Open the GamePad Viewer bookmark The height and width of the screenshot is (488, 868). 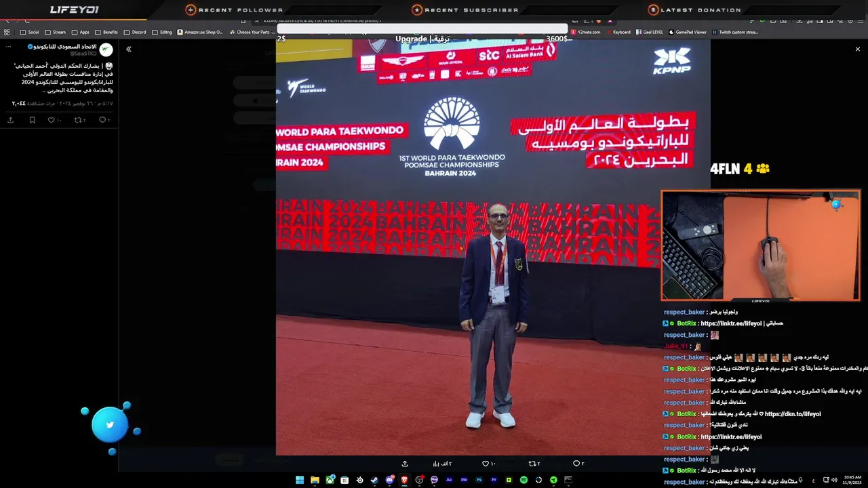688,32
